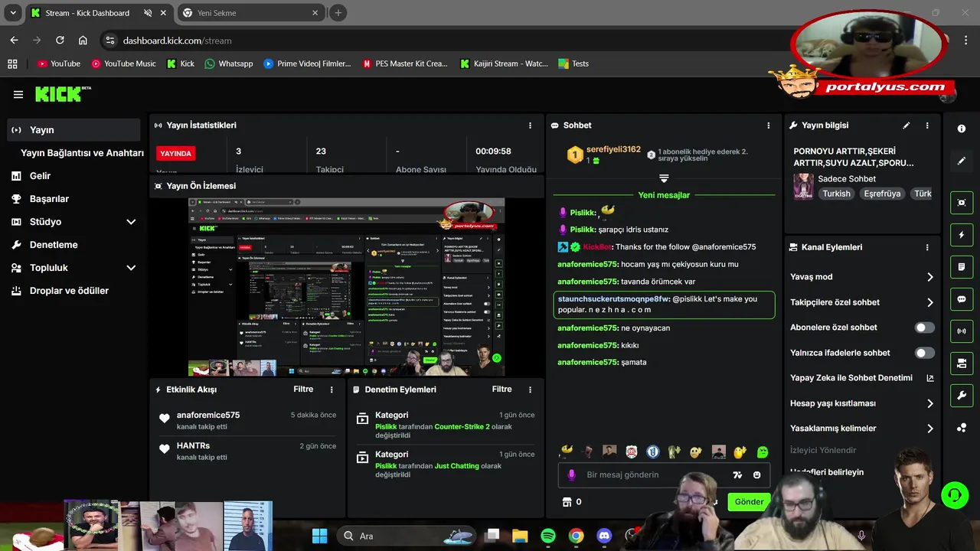Open Takipçilere özel sohbet chevron
This screenshot has width=980, height=551.
pos(929,302)
